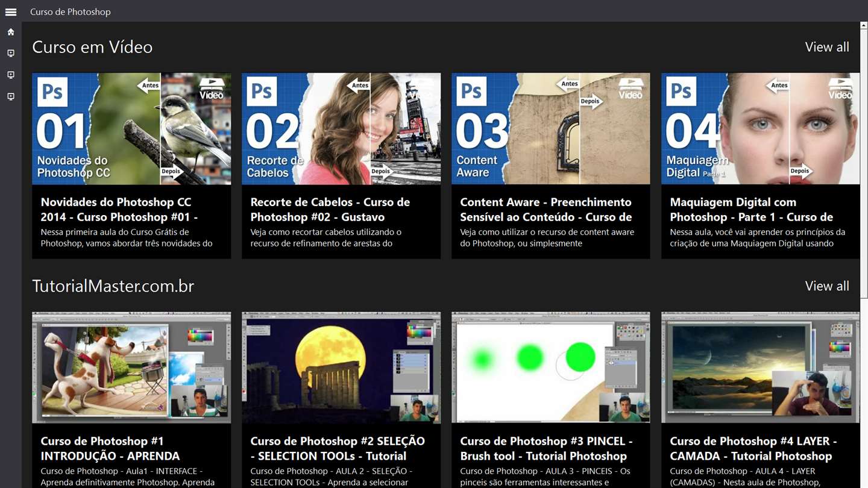Select title 'Curso de Photoshop #2 SELEÇÃO'

click(x=338, y=448)
